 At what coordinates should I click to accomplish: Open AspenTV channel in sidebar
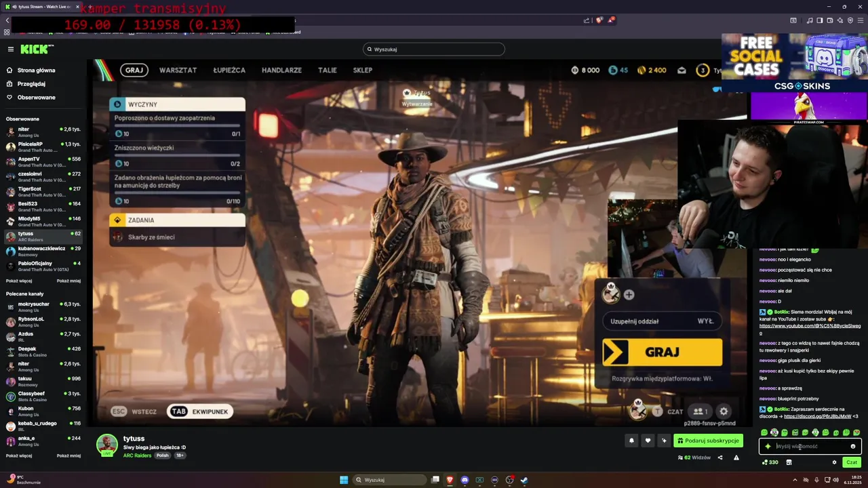tap(43, 161)
